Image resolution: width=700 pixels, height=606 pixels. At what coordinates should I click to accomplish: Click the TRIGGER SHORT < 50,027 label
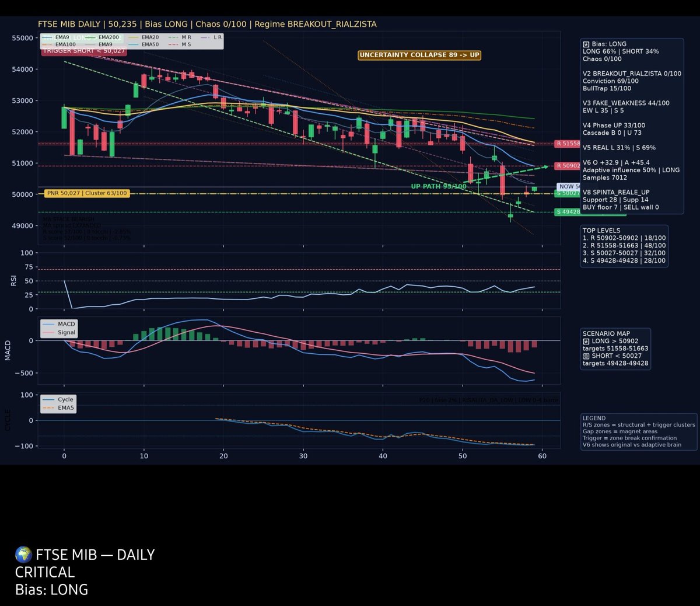point(83,51)
